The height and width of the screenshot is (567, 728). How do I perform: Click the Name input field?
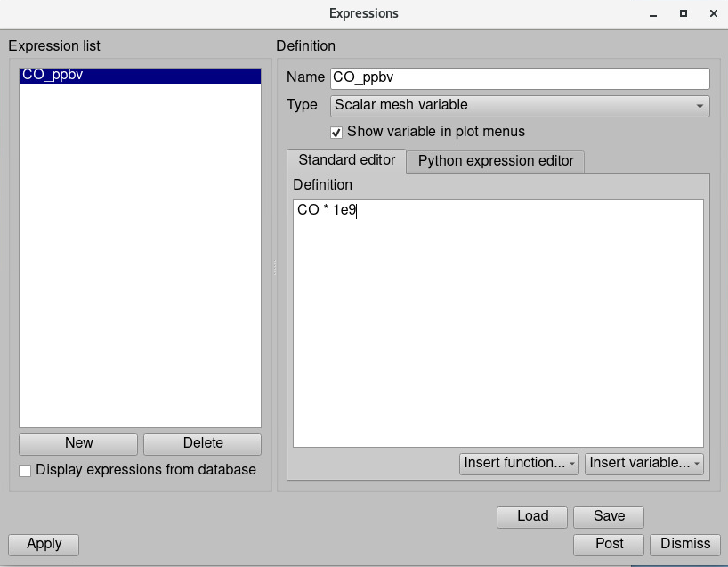(x=520, y=78)
